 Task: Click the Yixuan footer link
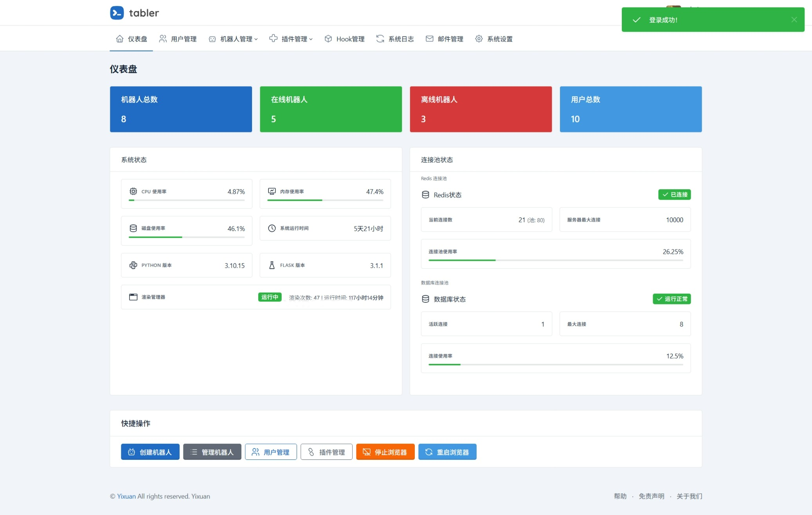pyautogui.click(x=126, y=496)
